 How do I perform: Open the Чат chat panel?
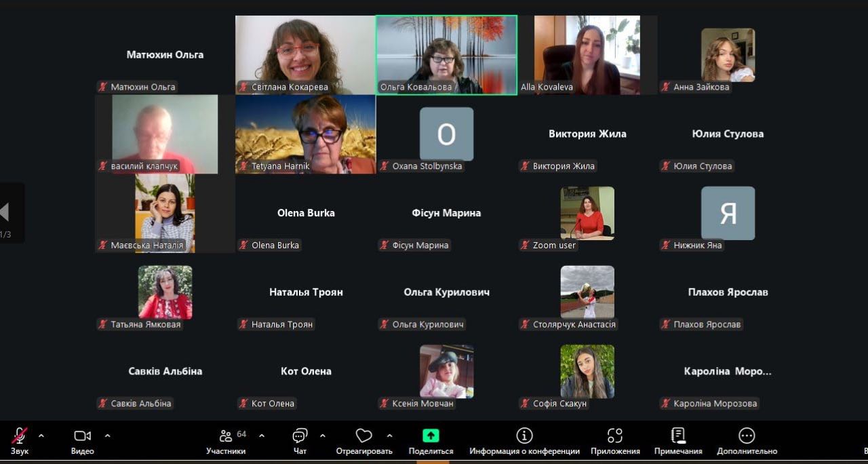pos(300,436)
